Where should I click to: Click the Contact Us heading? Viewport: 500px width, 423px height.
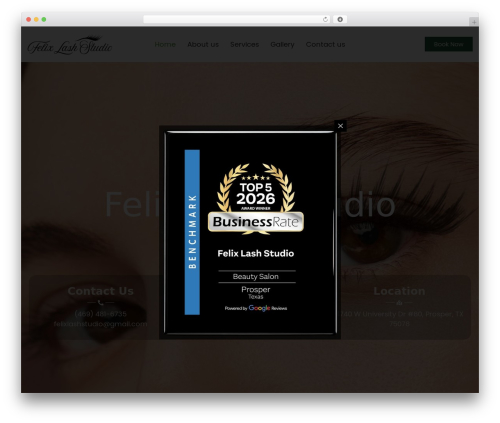click(100, 291)
